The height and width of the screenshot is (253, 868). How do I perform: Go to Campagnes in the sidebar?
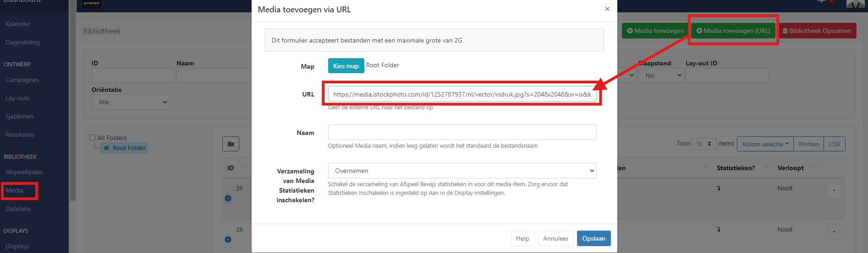[x=22, y=80]
